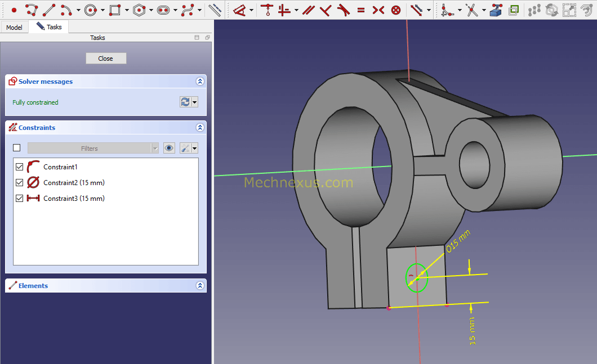Uncheck Constraint2 (15 mm) checkbox
This screenshot has height=364, width=597.
click(20, 183)
